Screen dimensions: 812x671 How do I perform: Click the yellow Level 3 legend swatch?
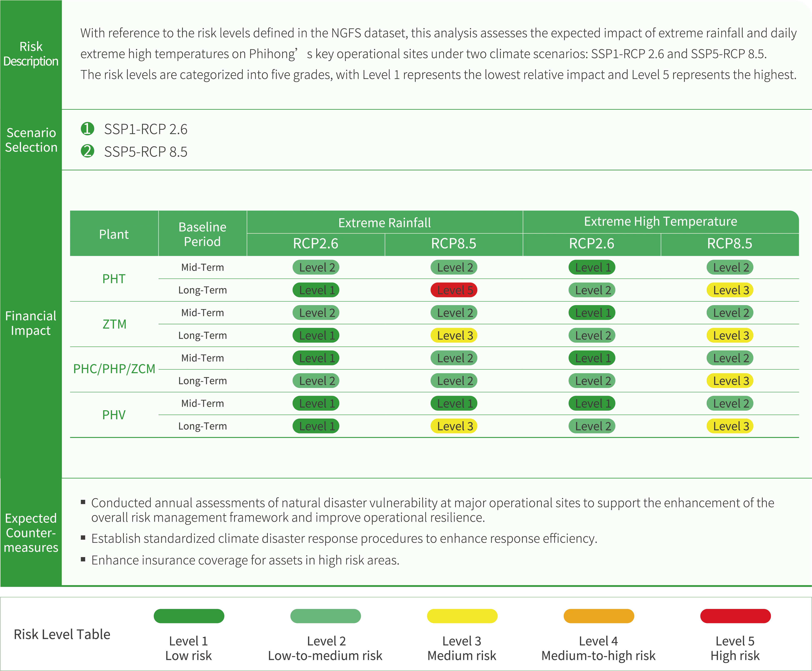coord(462,616)
